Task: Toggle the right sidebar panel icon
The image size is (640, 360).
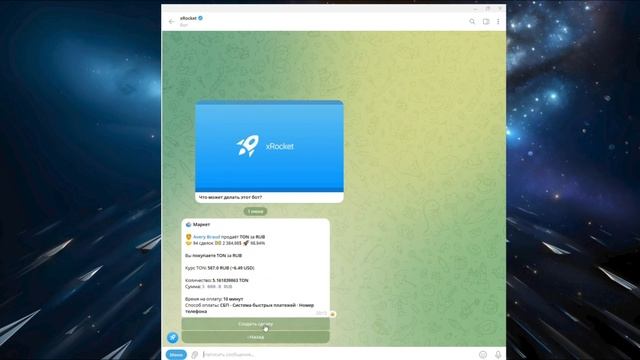Action: [x=486, y=22]
